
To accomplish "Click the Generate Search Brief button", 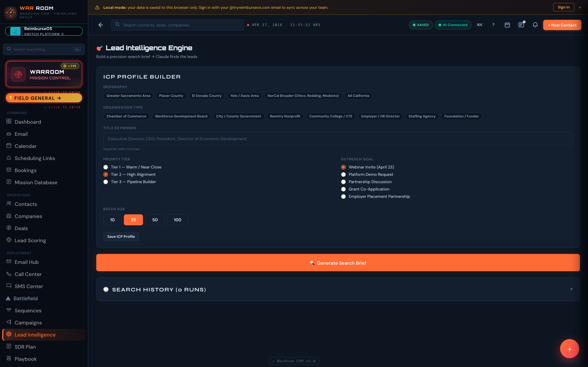I will tap(338, 263).
